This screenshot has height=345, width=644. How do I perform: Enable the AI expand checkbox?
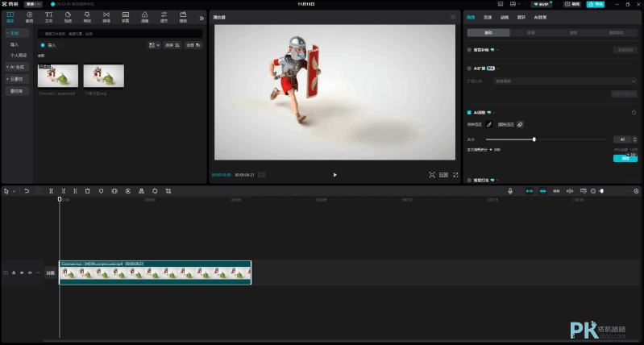coord(469,69)
